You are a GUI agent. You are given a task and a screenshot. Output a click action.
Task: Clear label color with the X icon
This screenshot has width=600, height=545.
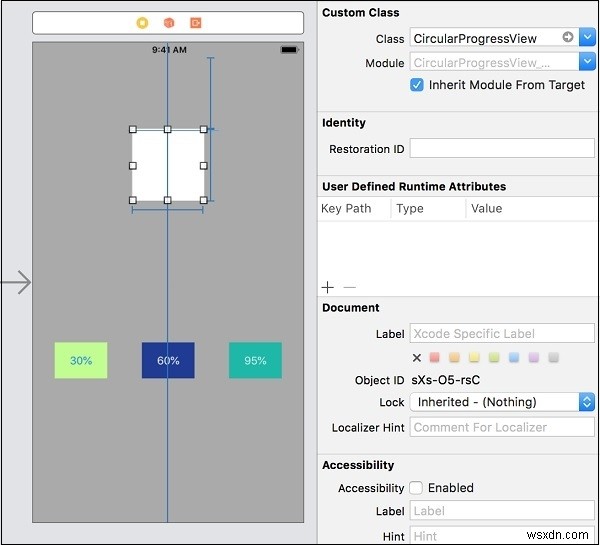pos(417,358)
